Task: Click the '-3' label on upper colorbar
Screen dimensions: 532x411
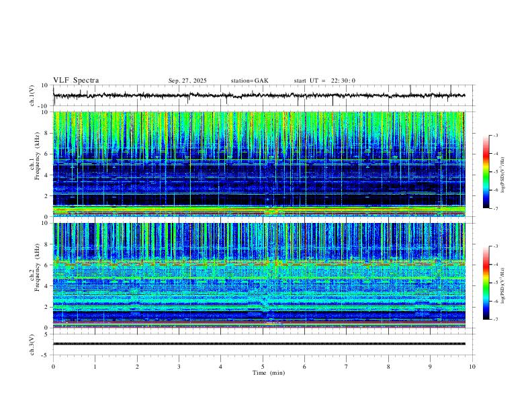Action: click(495, 135)
